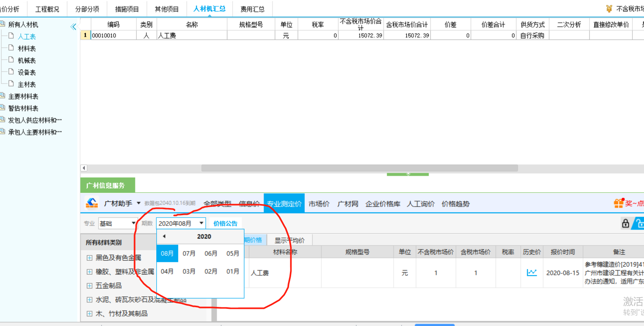644x326 pixels.
Task: Click the 直接修改单价 column header
Action: click(x=611, y=24)
